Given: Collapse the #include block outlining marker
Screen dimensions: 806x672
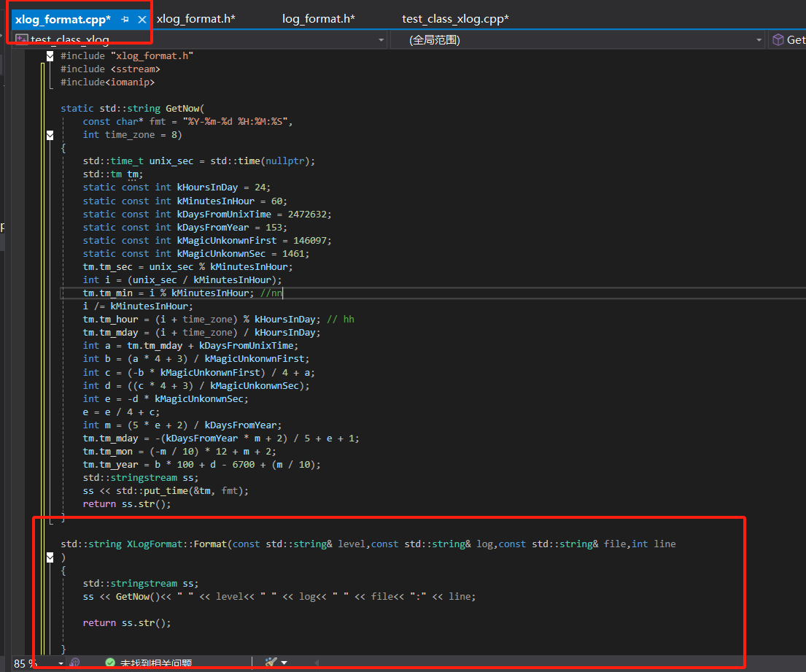Looking at the screenshot, I should 50,56.
